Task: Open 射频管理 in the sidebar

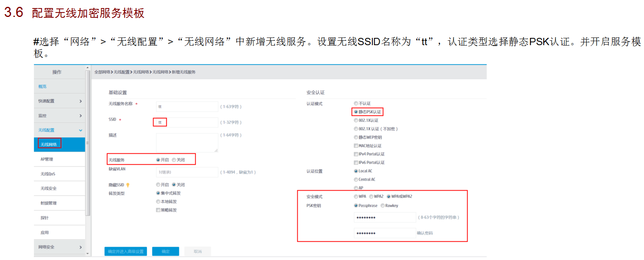Action: pos(60,203)
